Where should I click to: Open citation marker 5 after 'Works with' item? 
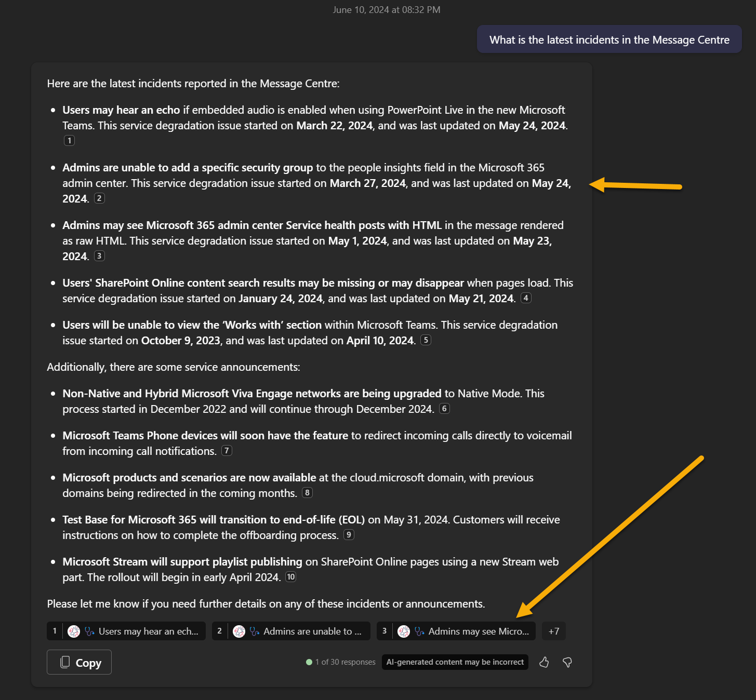(x=426, y=340)
